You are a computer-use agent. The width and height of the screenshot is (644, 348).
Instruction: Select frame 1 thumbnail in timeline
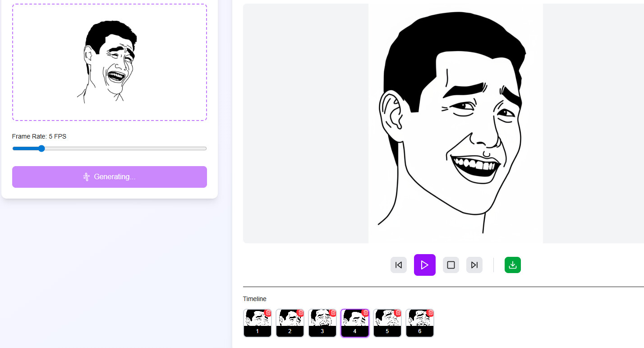coord(258,323)
